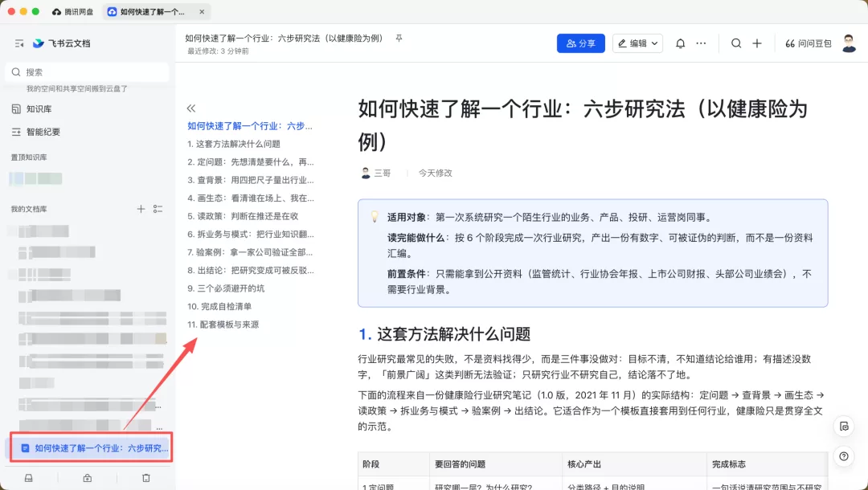Click the lightbulb icon in the callout box

click(375, 217)
